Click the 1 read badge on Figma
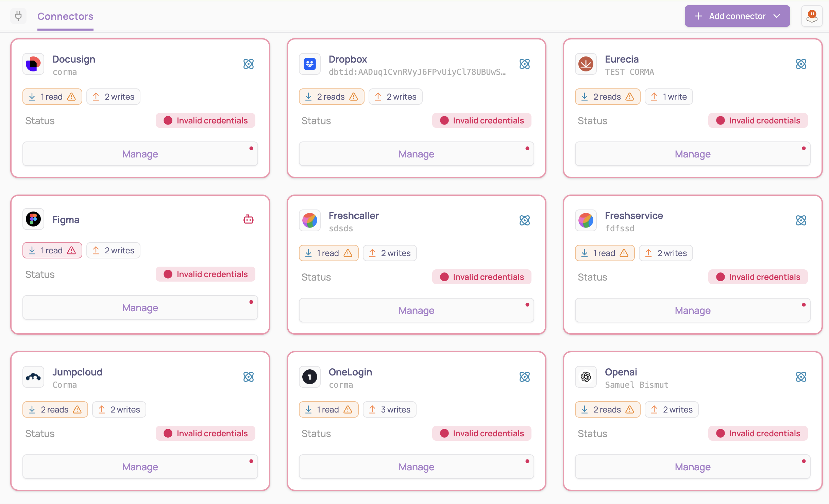 click(x=52, y=251)
